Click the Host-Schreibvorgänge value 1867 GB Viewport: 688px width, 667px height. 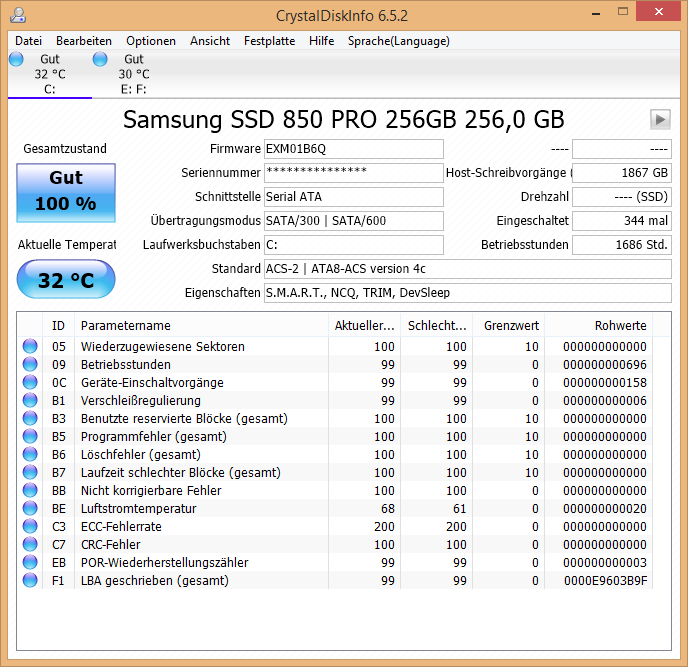pos(622,173)
